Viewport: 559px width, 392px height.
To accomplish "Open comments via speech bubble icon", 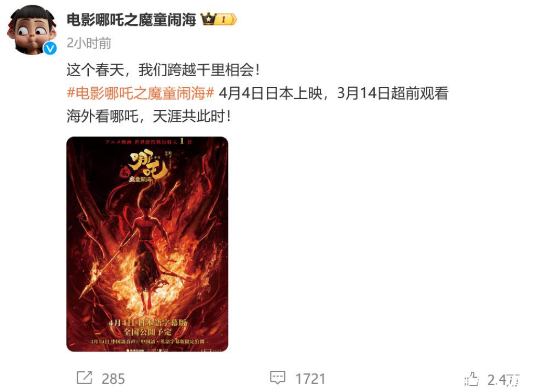I will coord(278,378).
